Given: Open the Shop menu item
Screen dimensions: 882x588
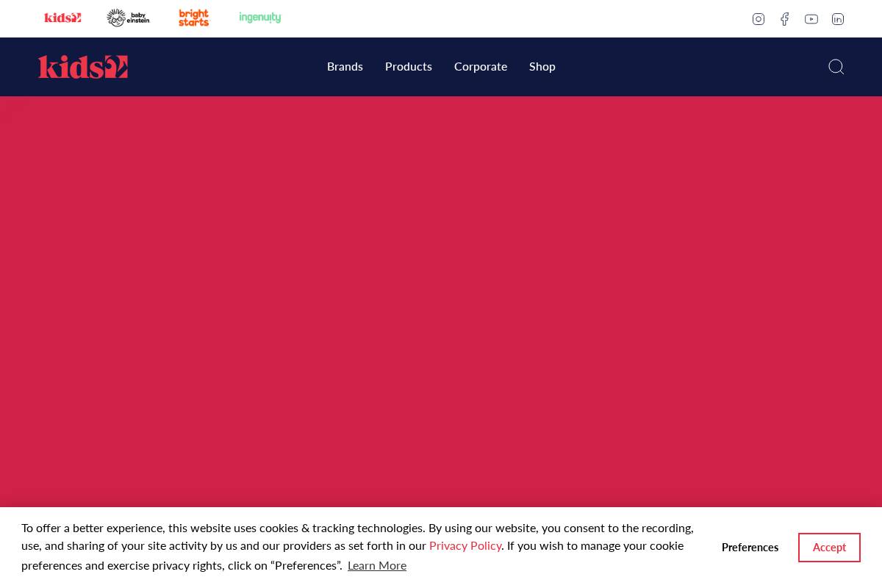Looking at the screenshot, I should 542,67.
